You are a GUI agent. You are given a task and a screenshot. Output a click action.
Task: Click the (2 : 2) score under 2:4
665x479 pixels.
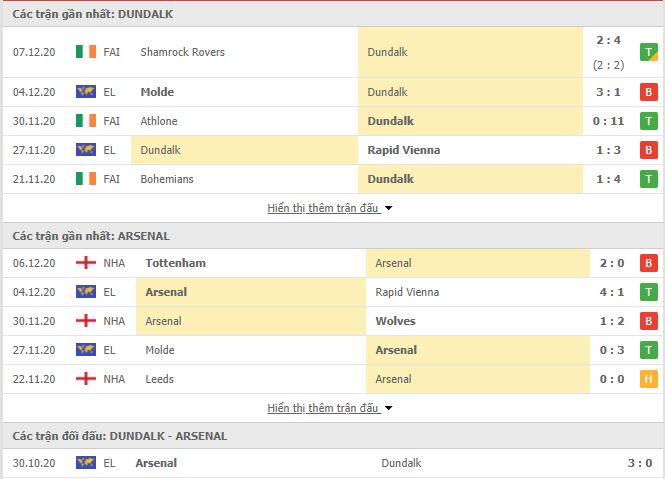(x=608, y=65)
